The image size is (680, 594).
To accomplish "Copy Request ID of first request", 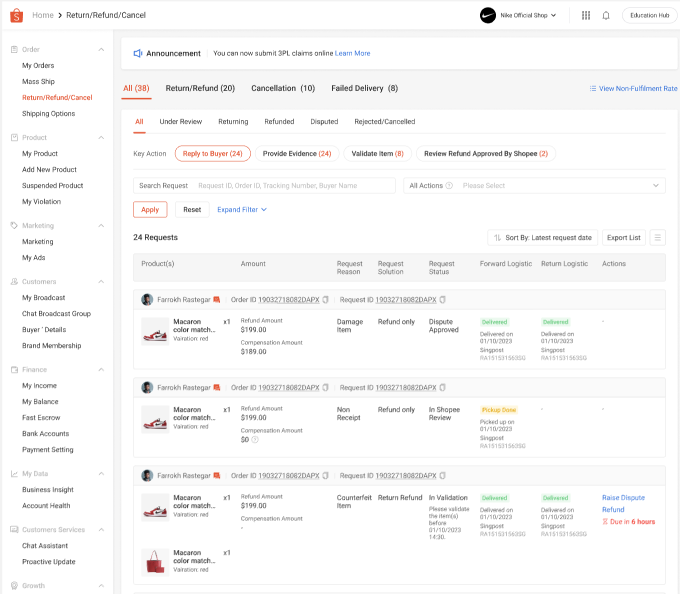I will (x=442, y=299).
